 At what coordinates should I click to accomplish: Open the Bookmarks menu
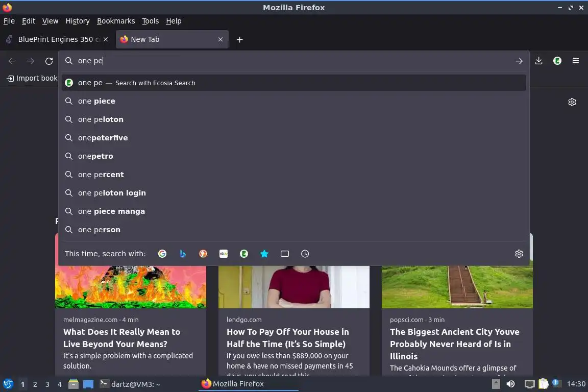pos(116,21)
